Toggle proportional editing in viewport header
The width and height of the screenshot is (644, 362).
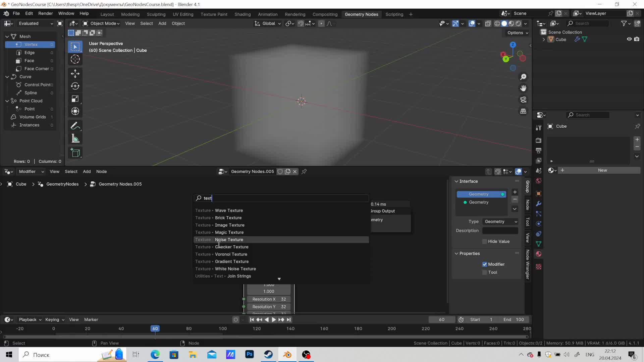pos(321,23)
